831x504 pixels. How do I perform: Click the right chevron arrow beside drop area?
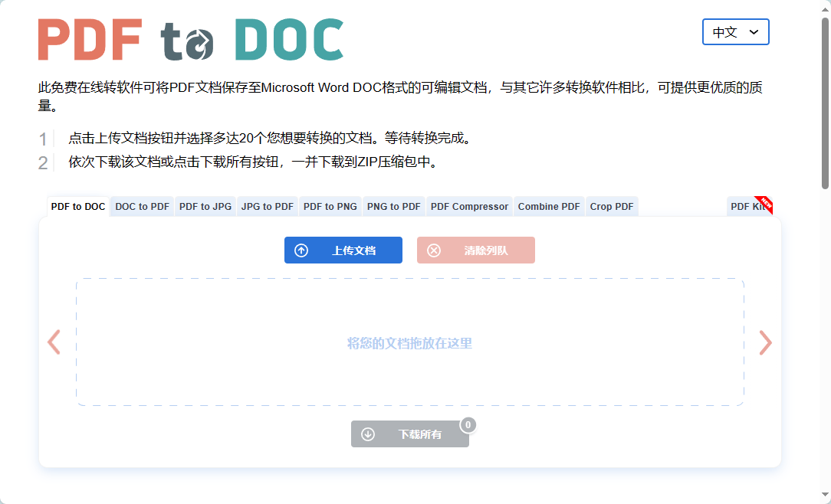click(765, 342)
